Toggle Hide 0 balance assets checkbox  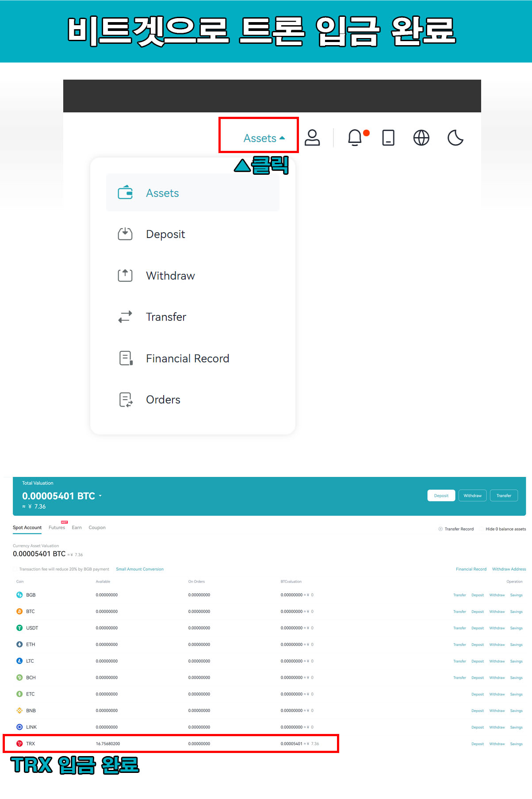tap(482, 529)
